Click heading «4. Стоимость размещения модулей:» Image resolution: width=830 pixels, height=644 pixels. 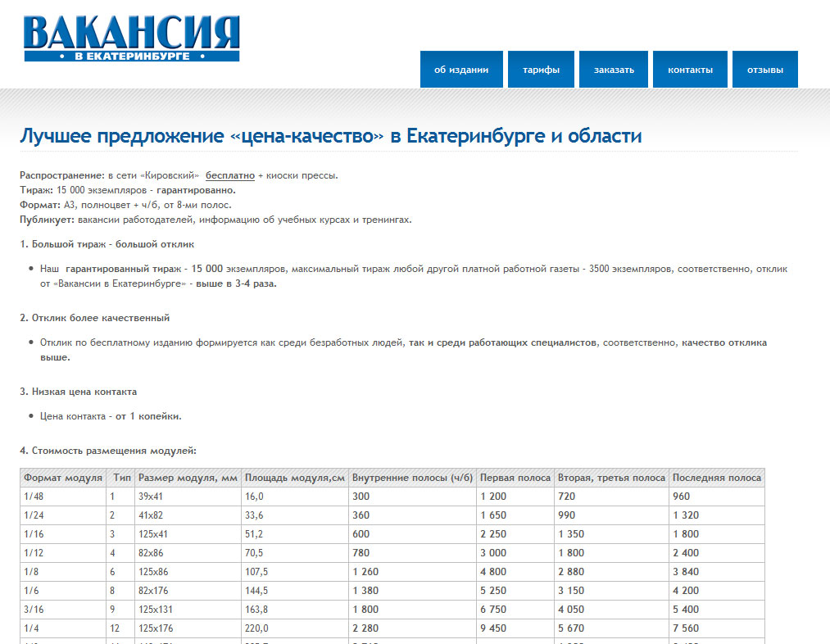pyautogui.click(x=108, y=451)
